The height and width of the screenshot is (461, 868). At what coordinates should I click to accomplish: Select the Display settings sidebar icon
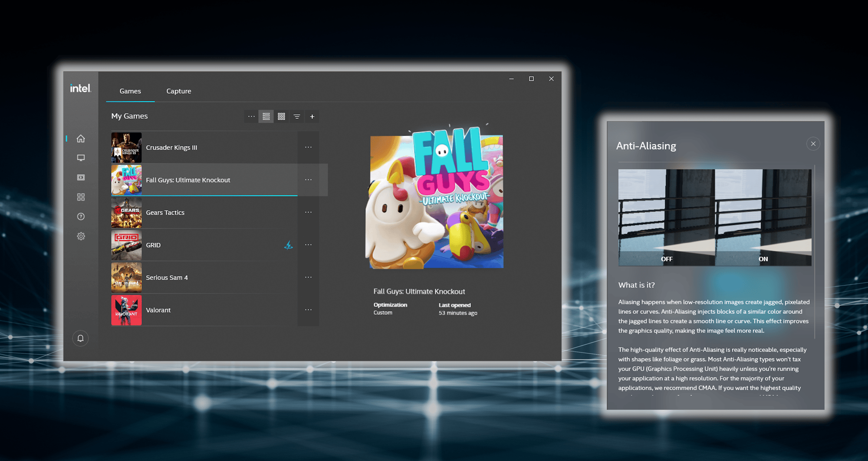click(81, 158)
